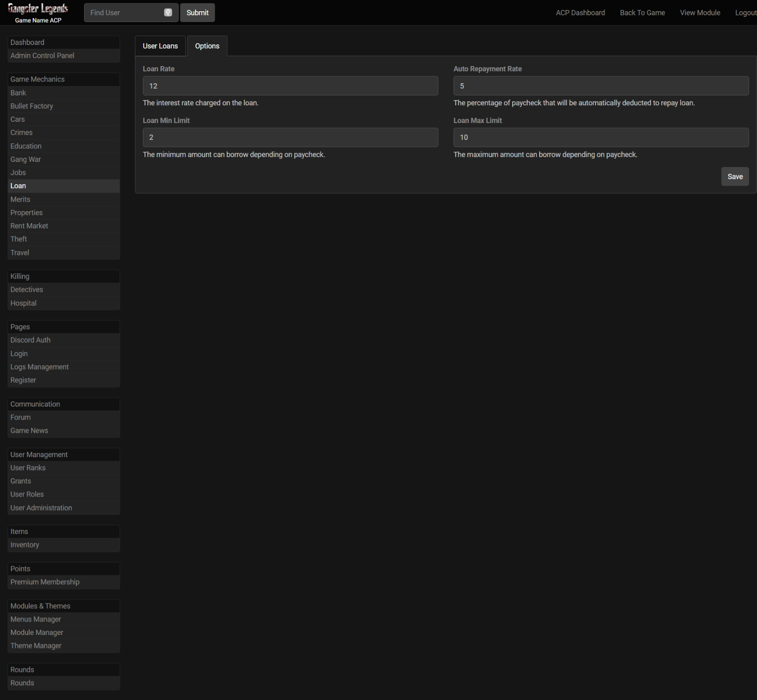Open the View Module link
Viewport: 757px width, 700px height.
pyautogui.click(x=700, y=13)
